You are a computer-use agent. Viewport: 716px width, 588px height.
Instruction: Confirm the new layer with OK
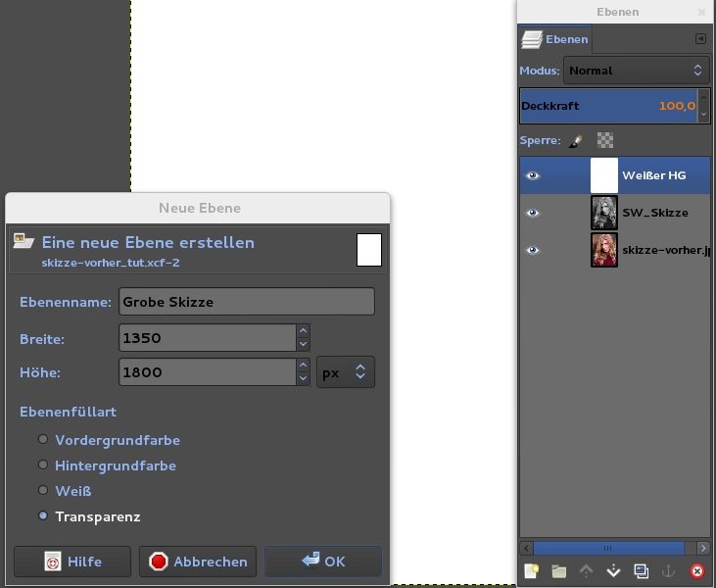click(x=323, y=562)
